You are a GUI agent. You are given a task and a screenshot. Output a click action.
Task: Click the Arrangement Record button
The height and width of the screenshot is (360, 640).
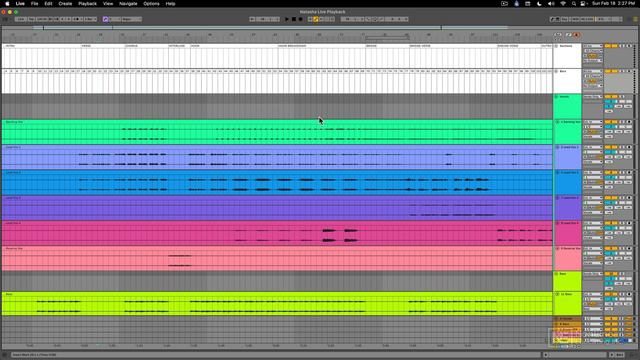[x=300, y=19]
